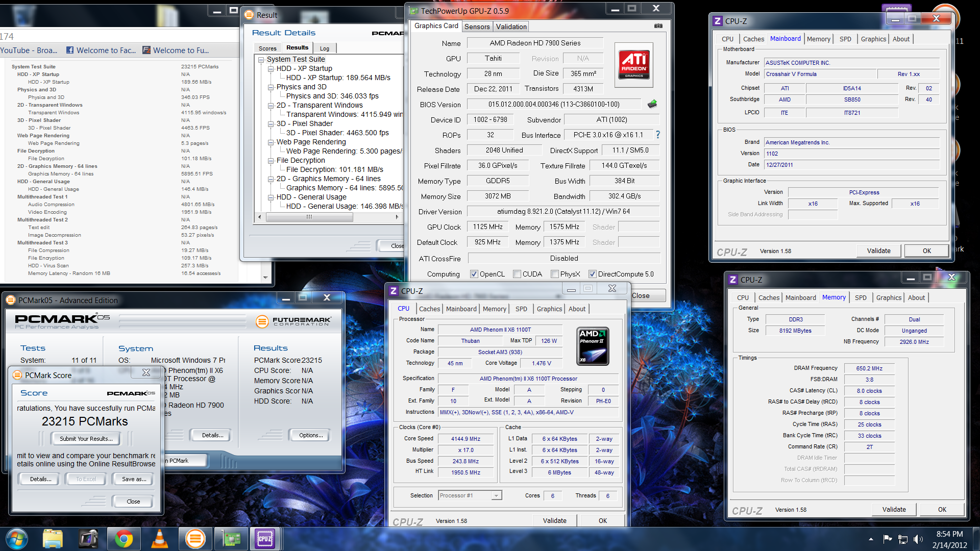Collapse Physics and 3D tree node

point(271,87)
